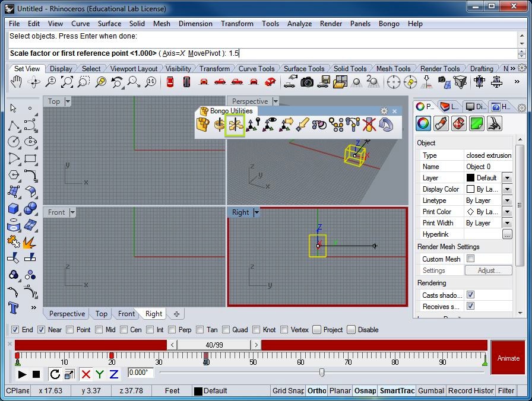Viewport: 532px width, 401px height.
Task: Switch to the Perspective viewport tab
Action: pos(67,314)
